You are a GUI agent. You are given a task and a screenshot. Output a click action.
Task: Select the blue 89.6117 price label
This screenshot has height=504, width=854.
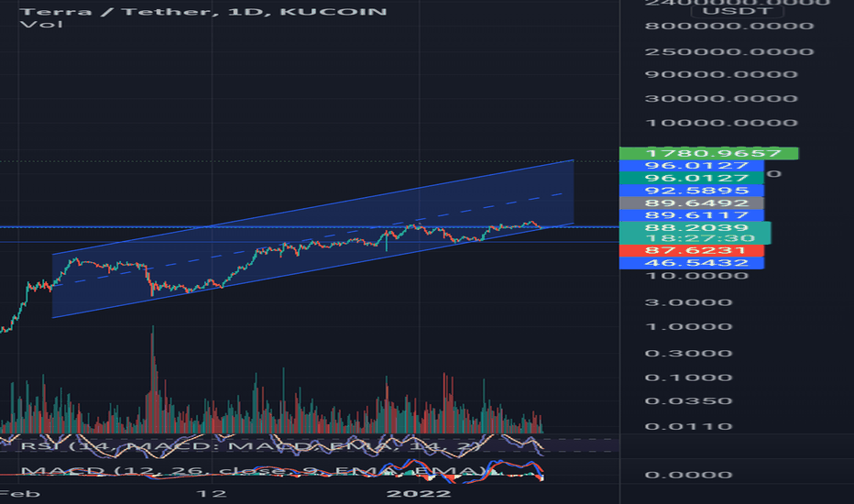tap(691, 215)
